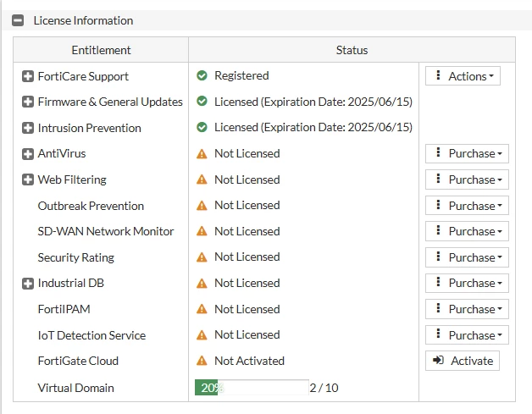Select the Virtual Domain label
The width and height of the screenshot is (532, 414).
(x=76, y=388)
